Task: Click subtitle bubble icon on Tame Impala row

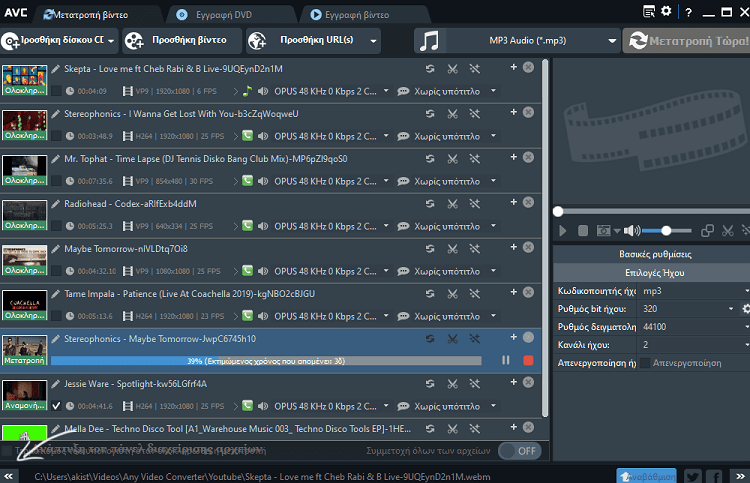Action: click(403, 316)
